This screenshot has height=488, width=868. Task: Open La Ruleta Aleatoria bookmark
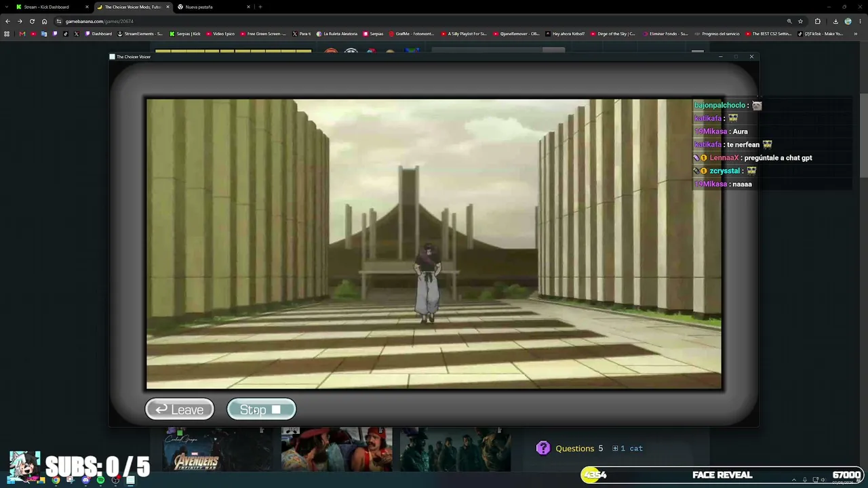[x=337, y=34]
